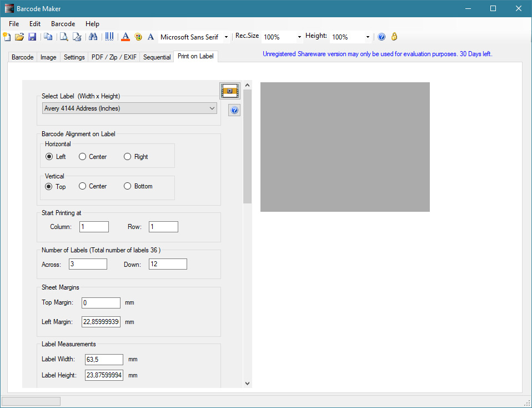Select Center horizontal alignment radio button
The width and height of the screenshot is (532, 408).
click(x=83, y=157)
